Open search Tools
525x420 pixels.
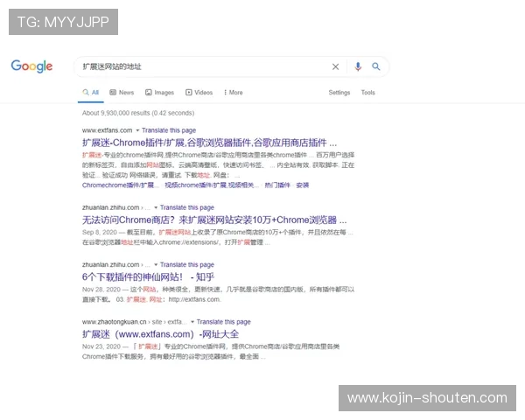[x=368, y=93]
